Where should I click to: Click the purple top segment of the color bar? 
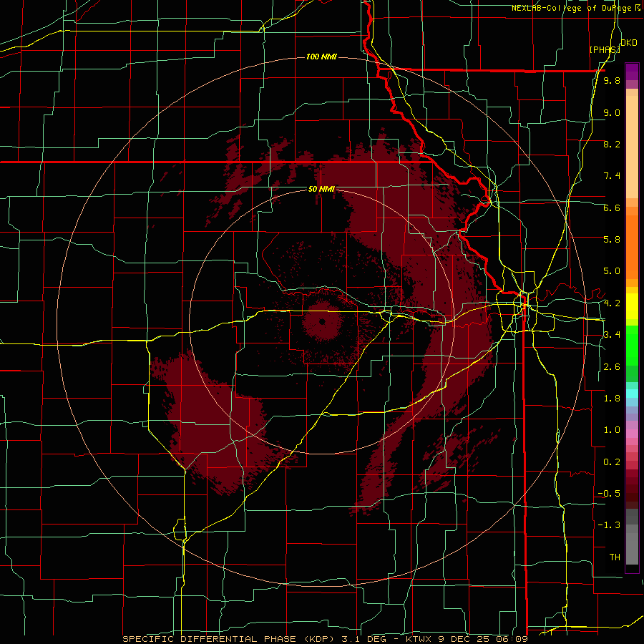[632, 71]
